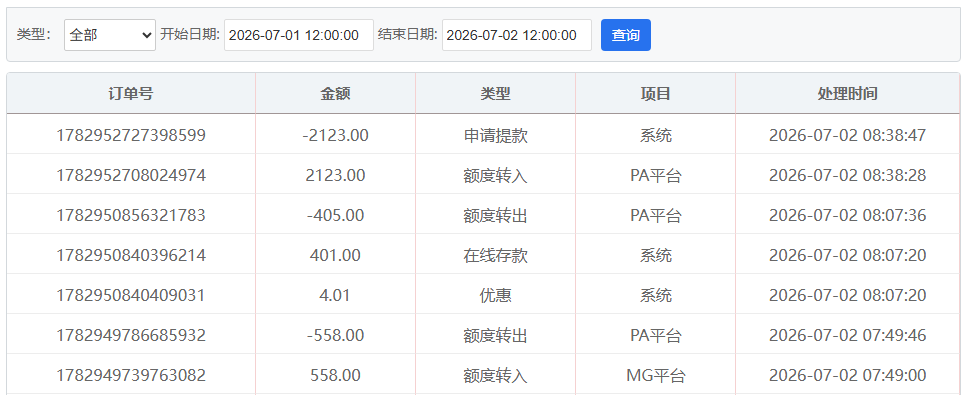
Task: Click the amount 2123.00 for 额度转入
Action: click(x=335, y=175)
